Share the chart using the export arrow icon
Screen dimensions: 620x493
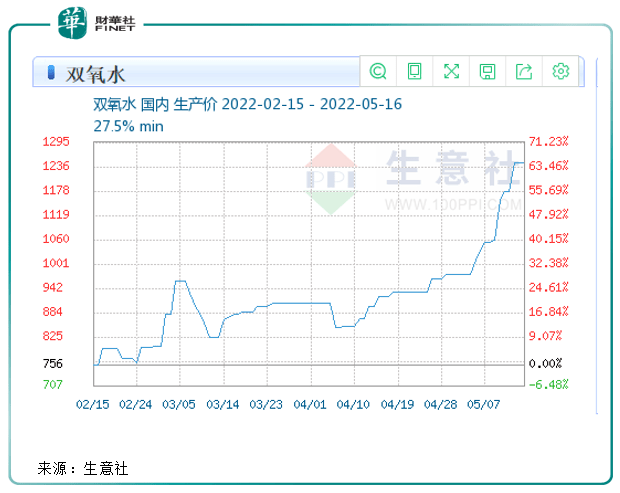click(x=524, y=72)
